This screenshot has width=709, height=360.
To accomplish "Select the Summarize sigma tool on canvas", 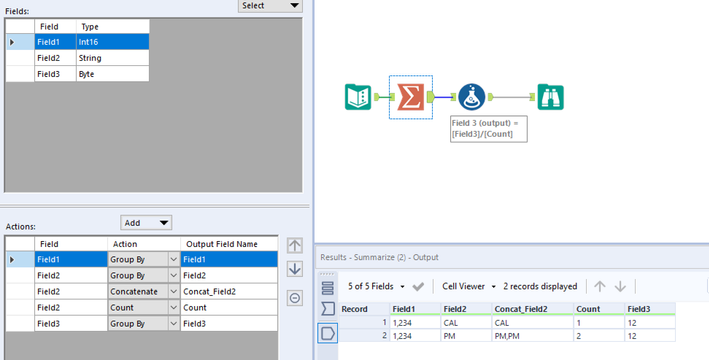I will pyautogui.click(x=411, y=97).
